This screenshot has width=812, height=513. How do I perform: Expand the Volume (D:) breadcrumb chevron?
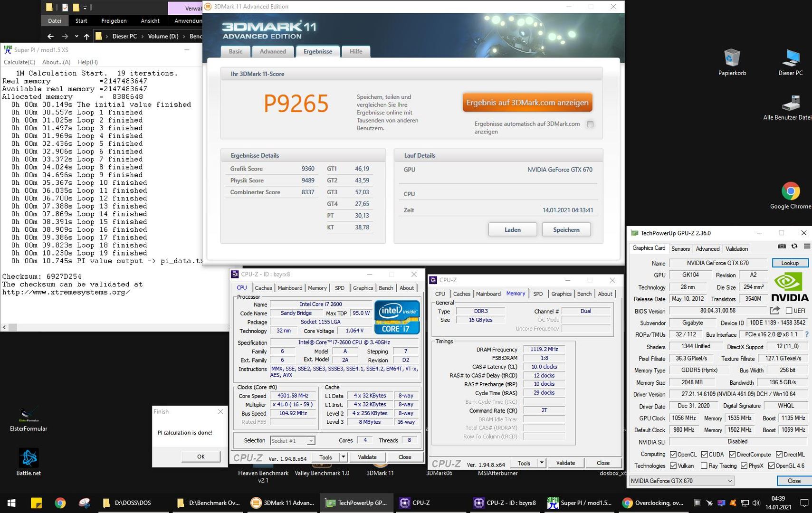pos(184,36)
